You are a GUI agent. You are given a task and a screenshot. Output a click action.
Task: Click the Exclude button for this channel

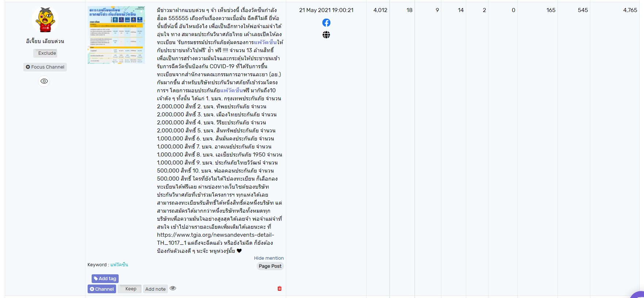click(45, 53)
